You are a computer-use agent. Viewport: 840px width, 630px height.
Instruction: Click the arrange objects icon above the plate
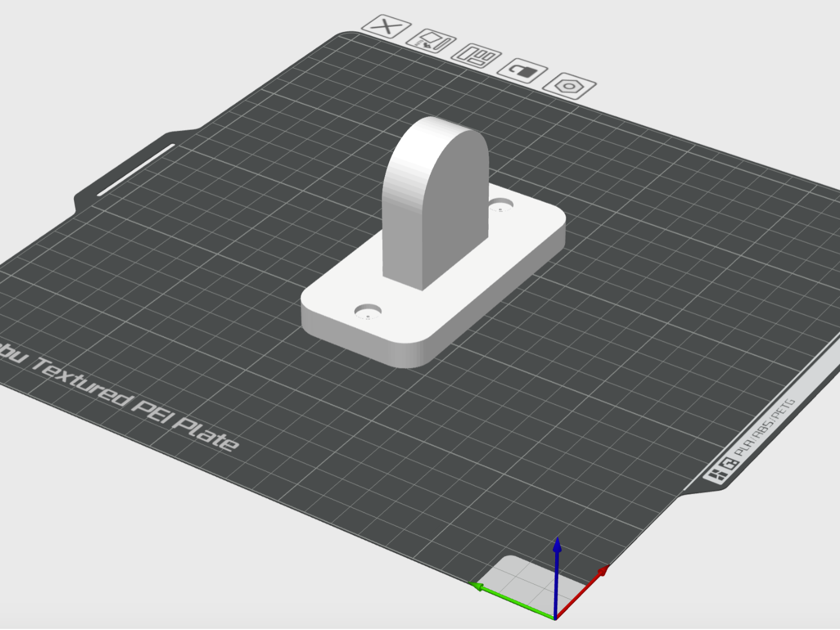pyautogui.click(x=477, y=56)
